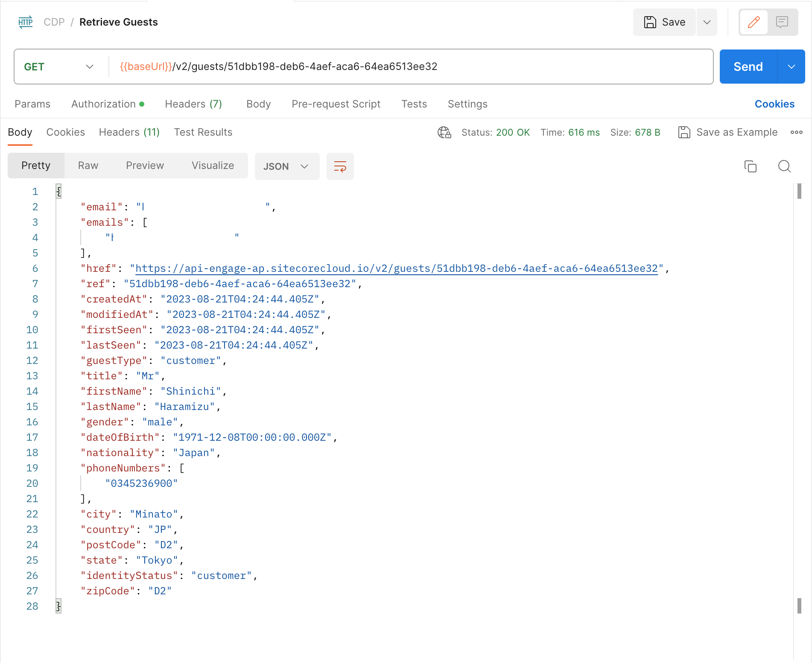Toggle the line wrap icon
Viewport: 812px width, 663px height.
pos(340,166)
